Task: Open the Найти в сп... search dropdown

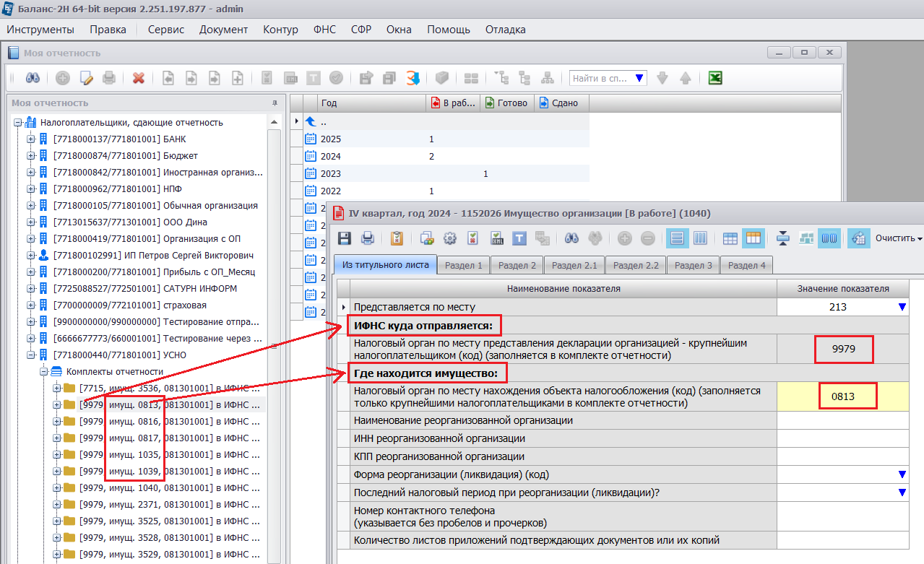Action: 639,78
